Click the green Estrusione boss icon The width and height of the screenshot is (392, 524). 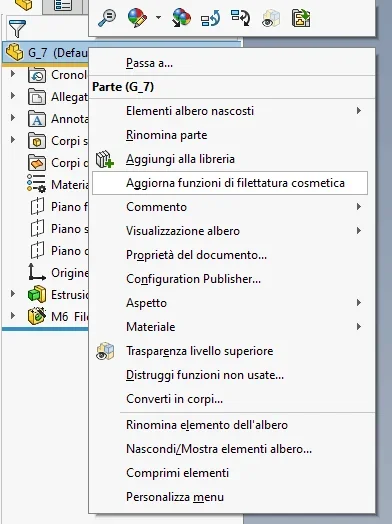point(37,294)
